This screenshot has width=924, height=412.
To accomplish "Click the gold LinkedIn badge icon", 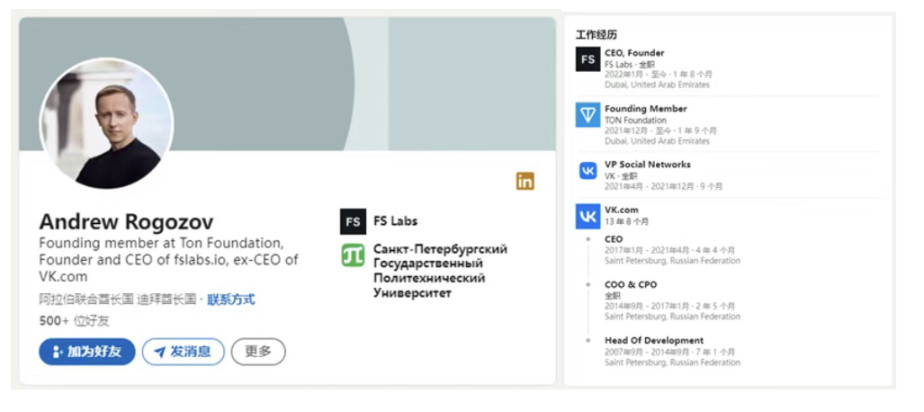I will click(x=525, y=181).
